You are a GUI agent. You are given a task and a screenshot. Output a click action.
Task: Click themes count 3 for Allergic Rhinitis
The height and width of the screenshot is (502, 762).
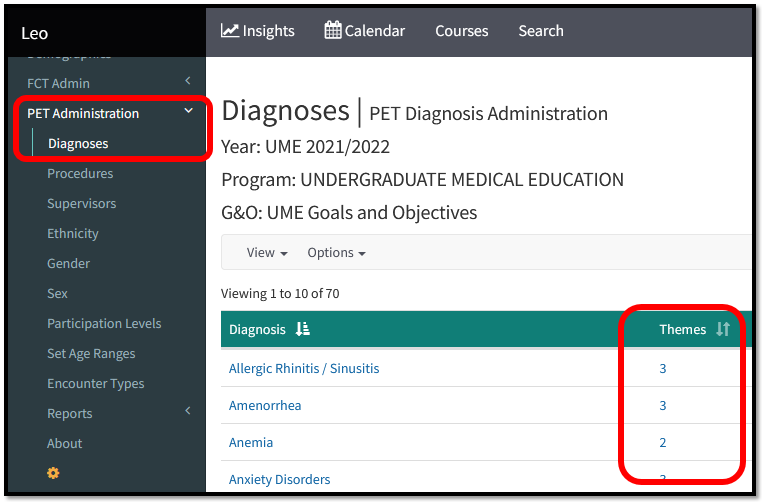[662, 368]
